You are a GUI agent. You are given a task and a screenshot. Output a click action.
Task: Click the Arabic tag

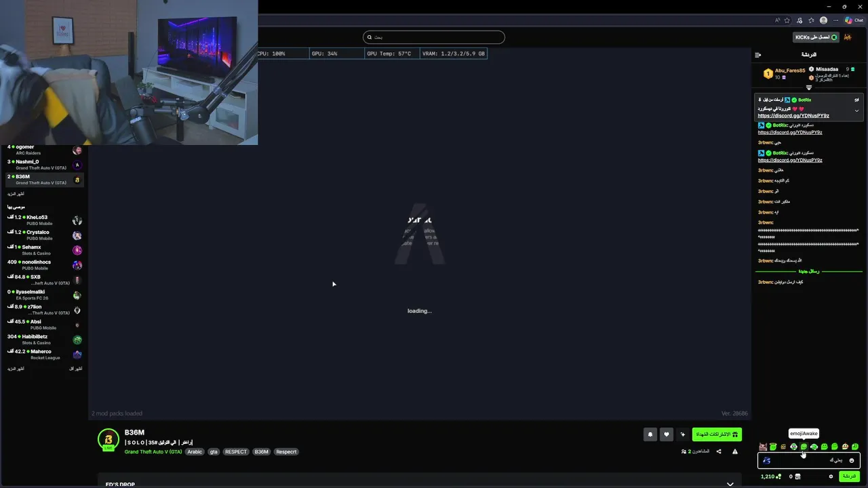coord(195,451)
